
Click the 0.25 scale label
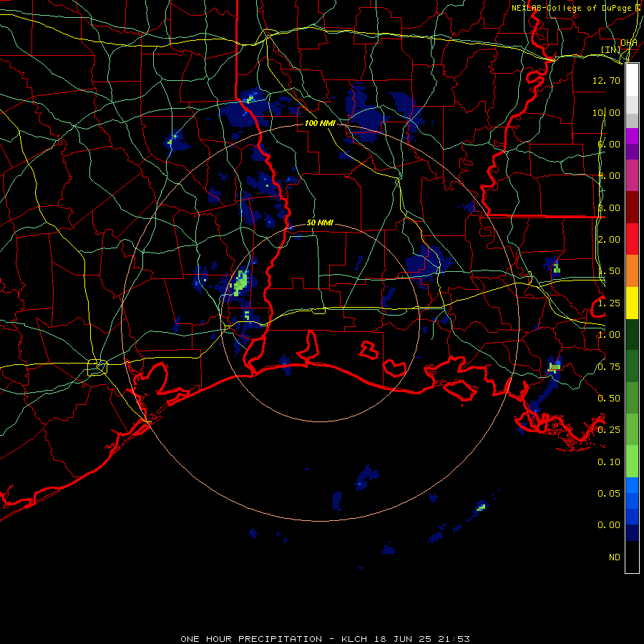tap(609, 430)
